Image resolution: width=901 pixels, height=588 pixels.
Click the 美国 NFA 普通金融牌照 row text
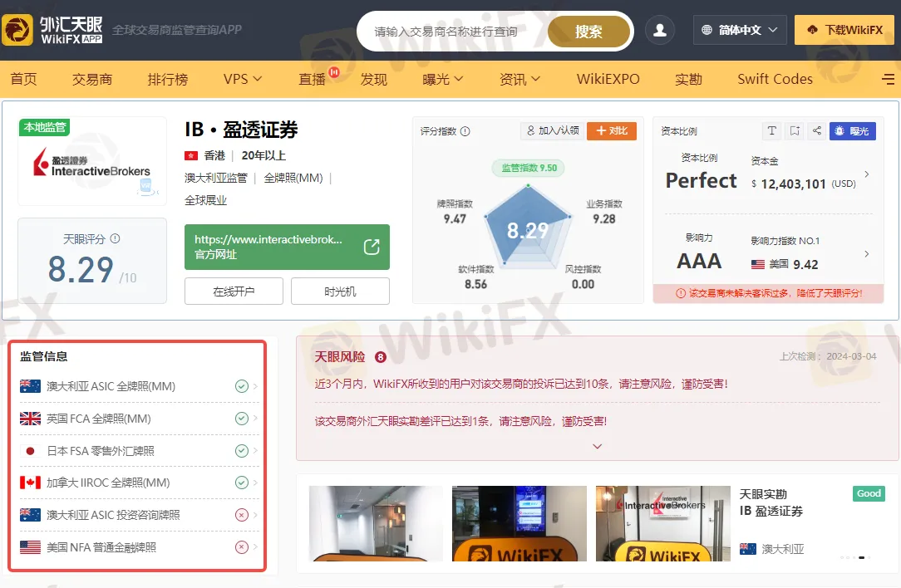click(101, 547)
